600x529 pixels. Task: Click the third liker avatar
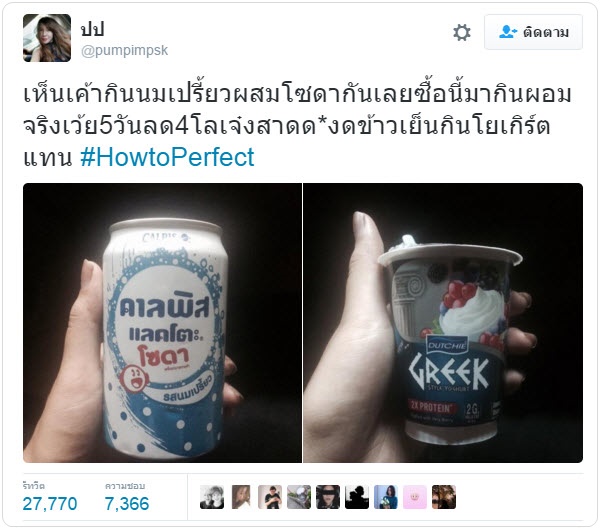click(270, 497)
